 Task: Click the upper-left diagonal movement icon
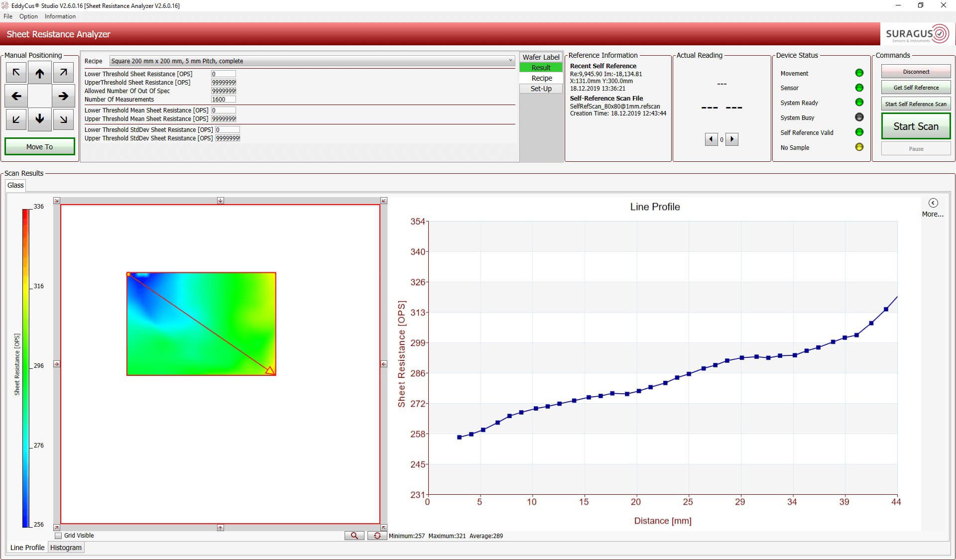(16, 73)
